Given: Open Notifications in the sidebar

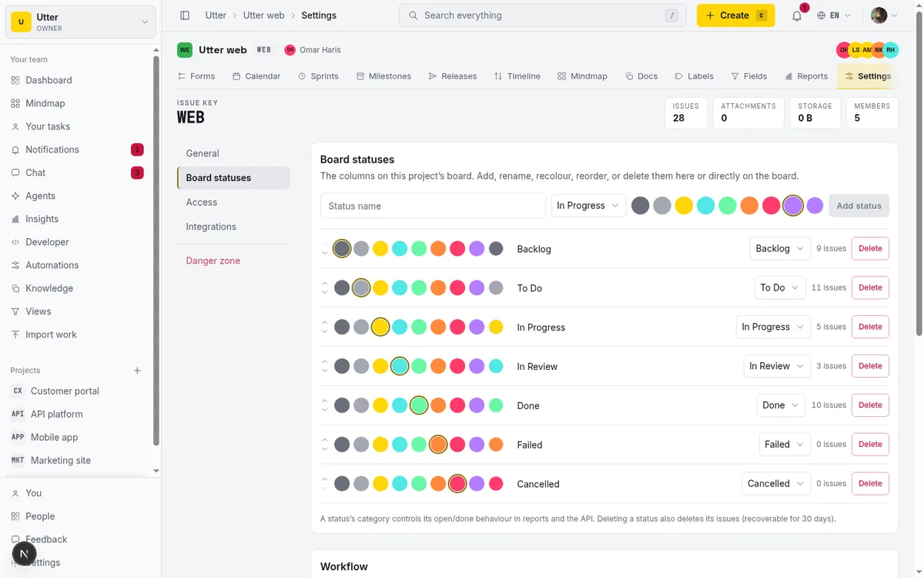Looking at the screenshot, I should (x=77, y=150).
